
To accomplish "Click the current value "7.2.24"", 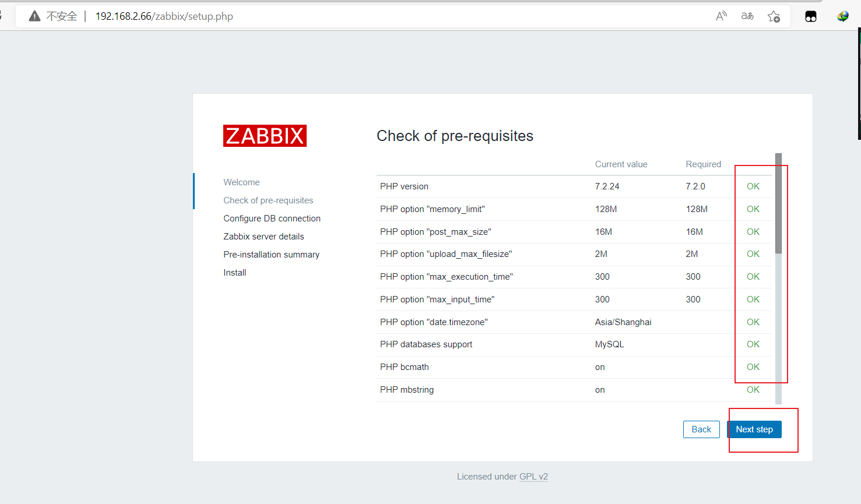I will 607,186.
